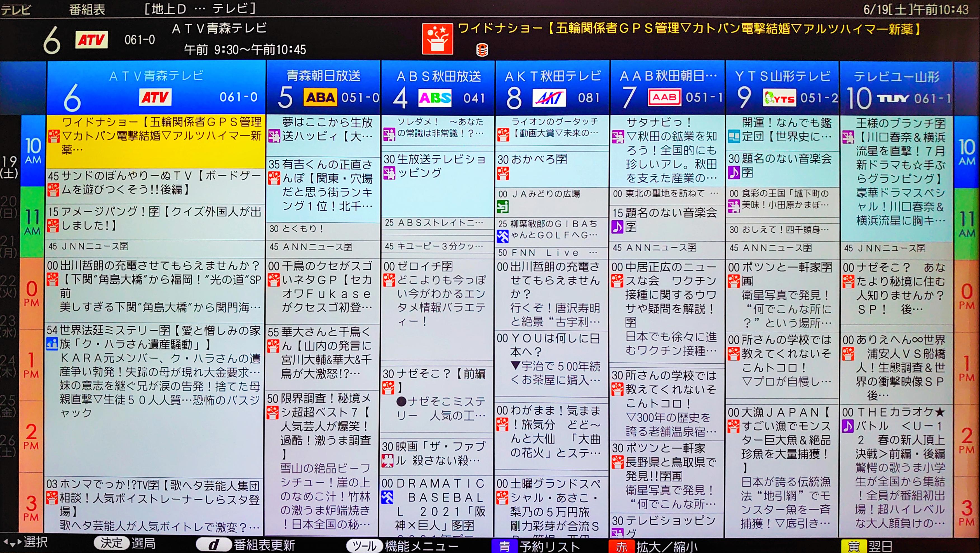Select 21(月) in the date column

[9, 246]
